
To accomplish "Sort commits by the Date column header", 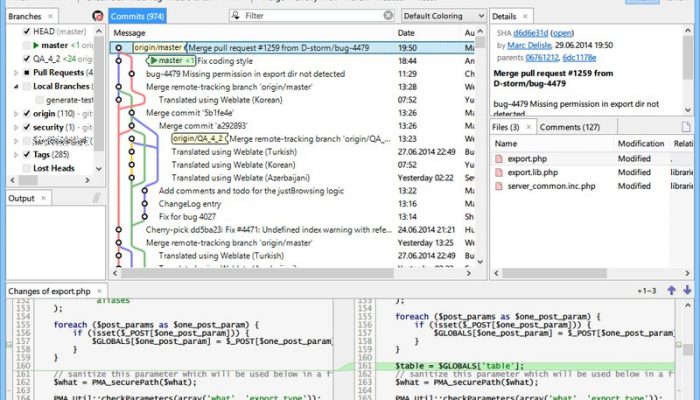I will coord(406,33).
